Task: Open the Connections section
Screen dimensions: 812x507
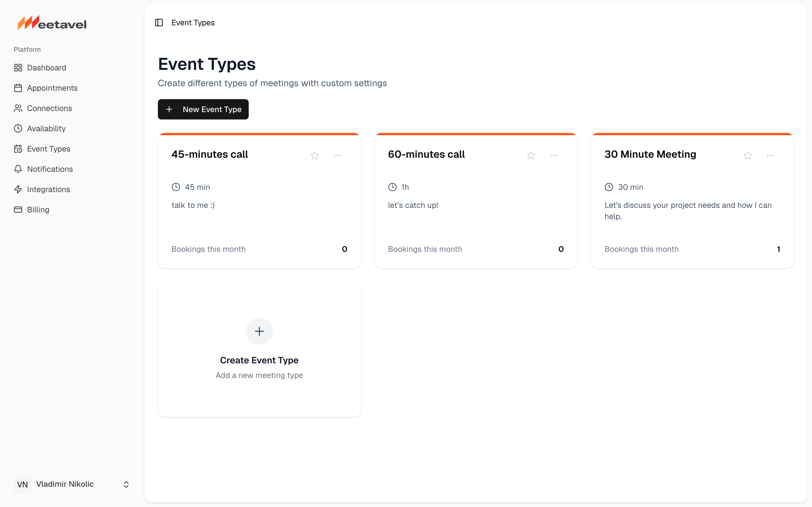Action: pos(49,108)
